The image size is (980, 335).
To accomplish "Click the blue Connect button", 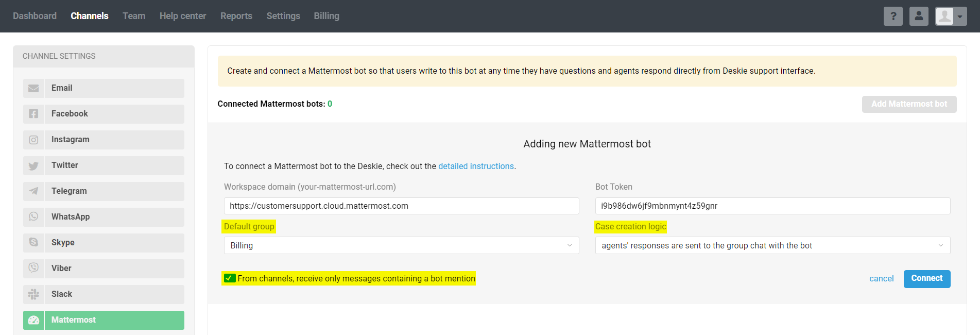I will 926,279.
